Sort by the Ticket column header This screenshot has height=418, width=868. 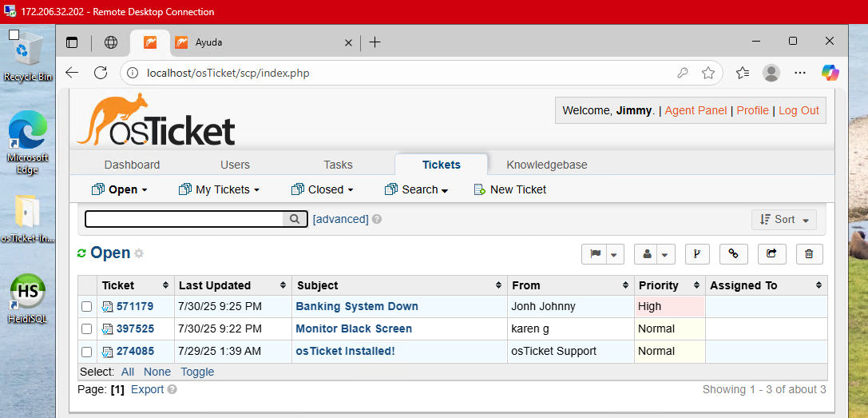pos(136,285)
